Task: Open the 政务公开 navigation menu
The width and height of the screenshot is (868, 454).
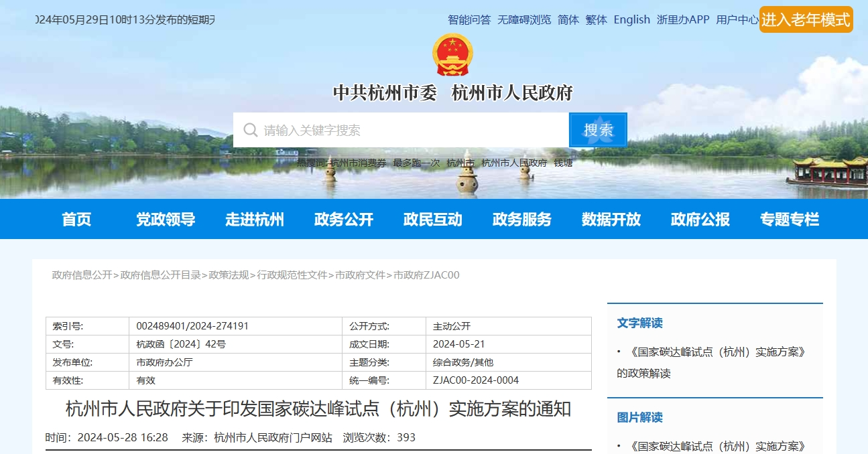Action: click(x=343, y=219)
